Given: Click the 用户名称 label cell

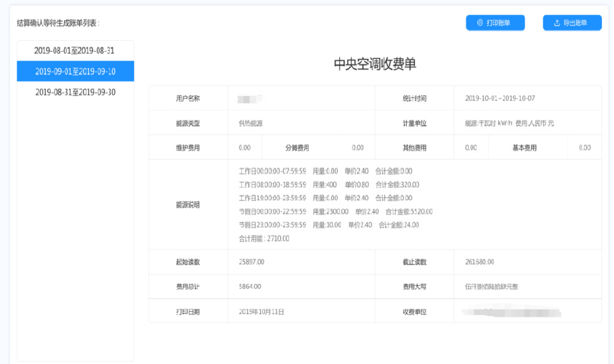Looking at the screenshot, I should 188,98.
